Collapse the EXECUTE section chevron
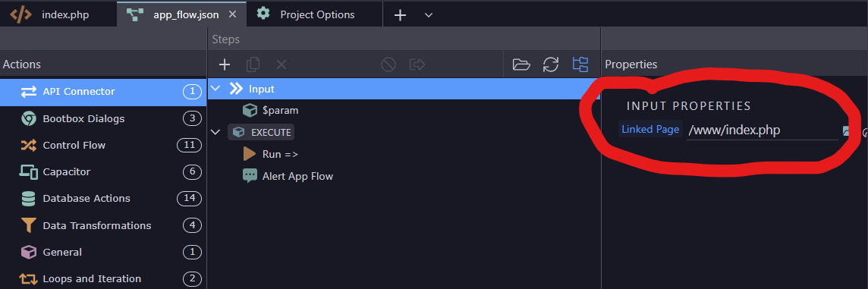 click(216, 132)
